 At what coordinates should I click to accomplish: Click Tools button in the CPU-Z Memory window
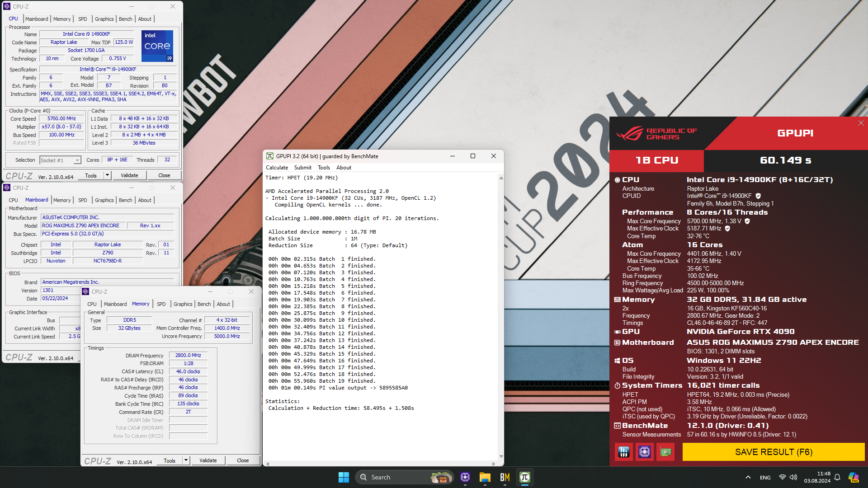click(x=170, y=460)
